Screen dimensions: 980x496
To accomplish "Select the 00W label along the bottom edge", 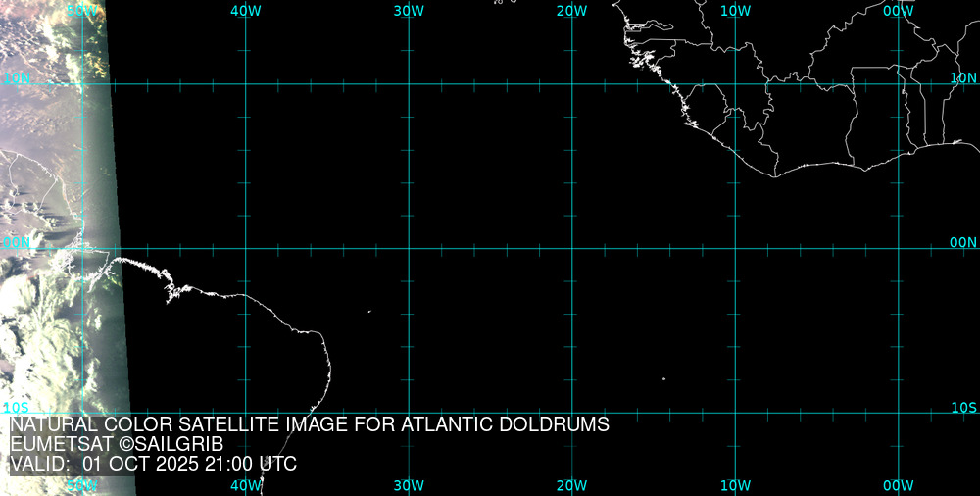I will click(898, 485).
